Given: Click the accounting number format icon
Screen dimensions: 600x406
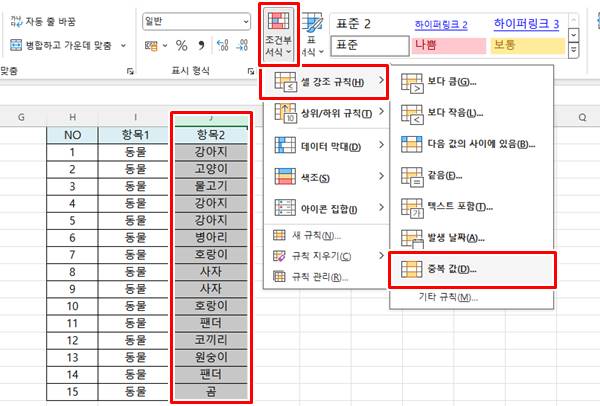Looking at the screenshot, I should click(151, 46).
